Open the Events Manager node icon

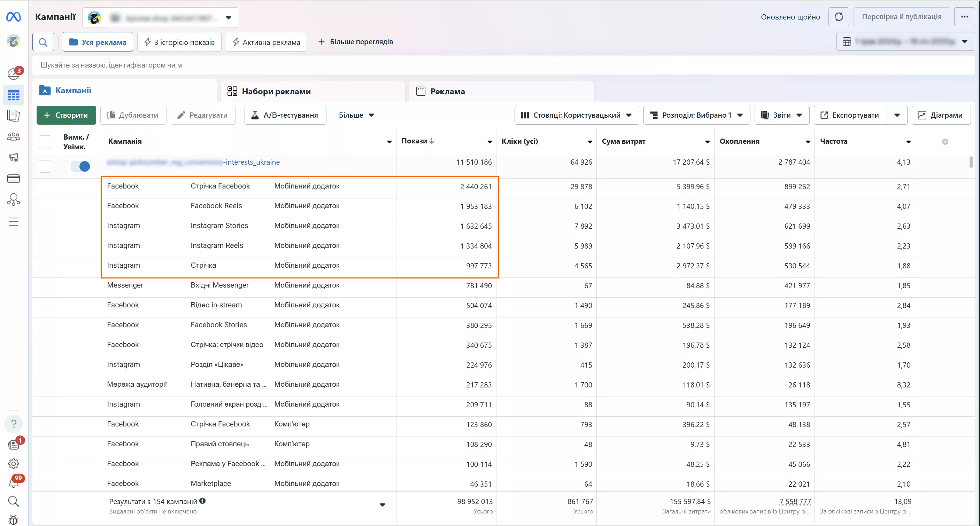(14, 199)
